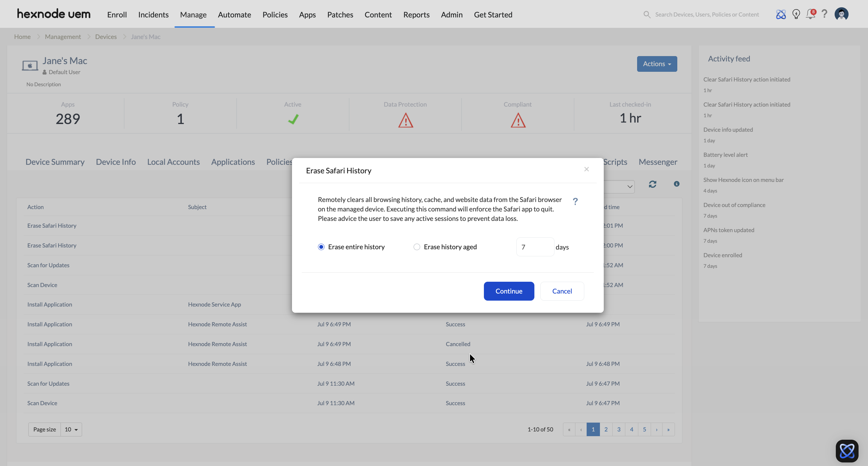Go to pagination page 5
The height and width of the screenshot is (466, 868).
[x=644, y=429]
